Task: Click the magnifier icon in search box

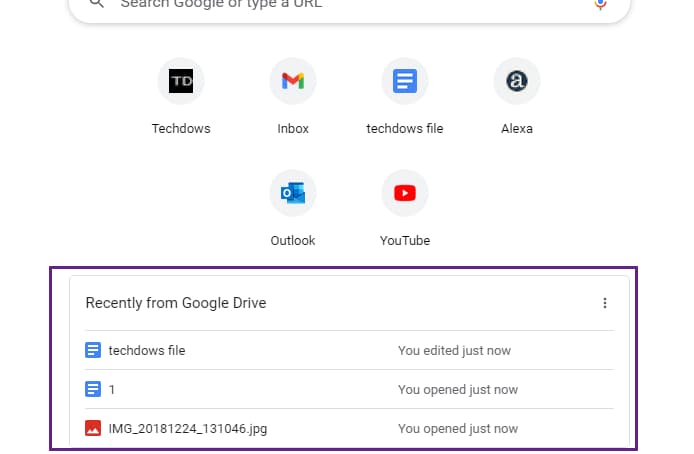Action: [x=96, y=4]
